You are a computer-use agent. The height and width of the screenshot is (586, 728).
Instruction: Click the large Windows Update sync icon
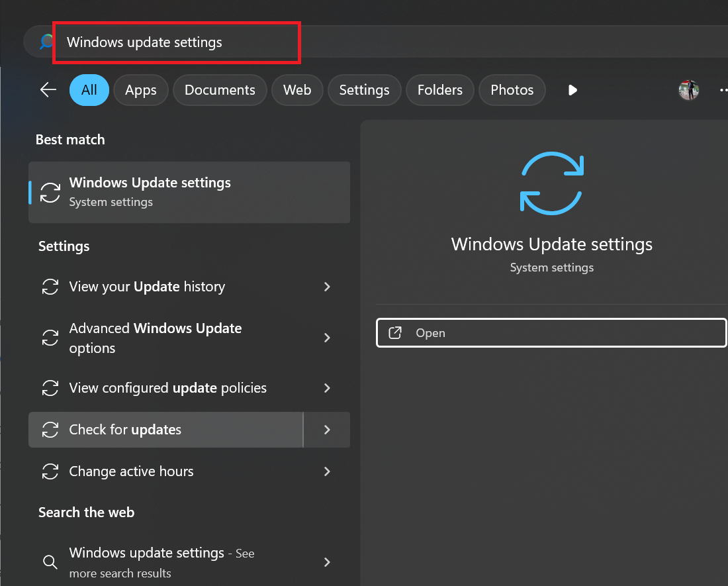pos(552,183)
